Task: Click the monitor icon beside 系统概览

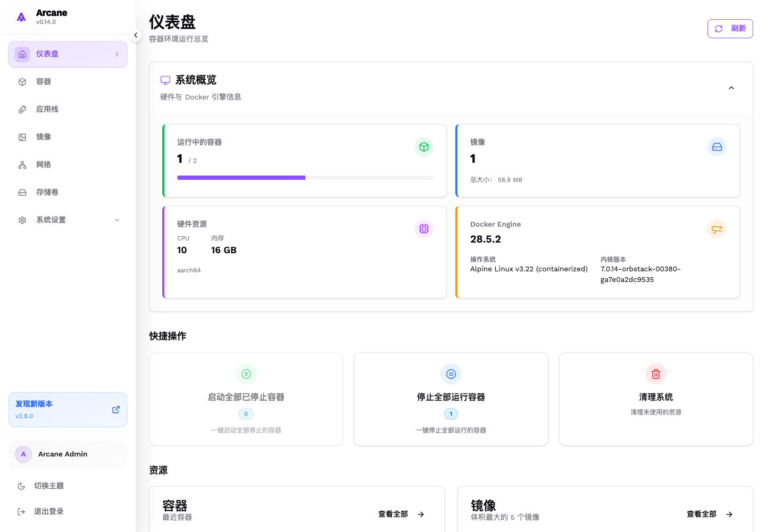Action: [165, 80]
